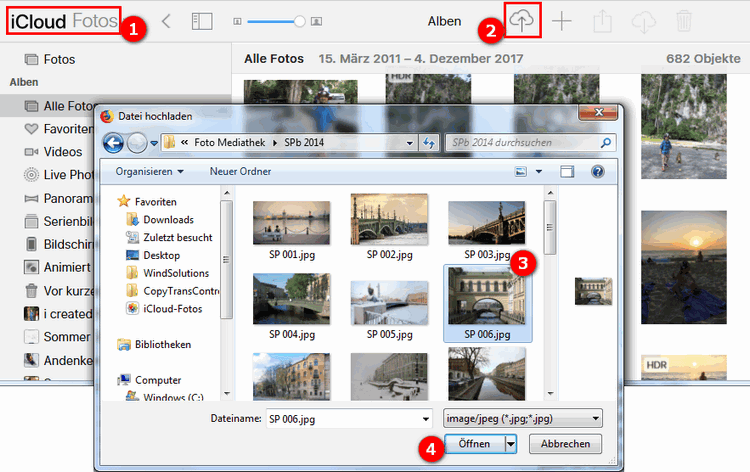Click the 'SPb 2014 durchsuchen' search field
This screenshot has width=750, height=472.
click(530, 143)
